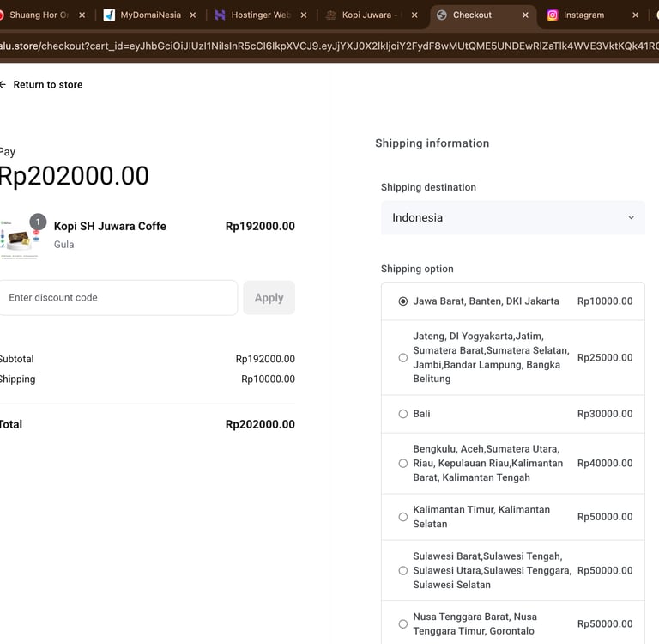Open the Shipping destination dropdown
659x644 pixels.
pos(512,218)
